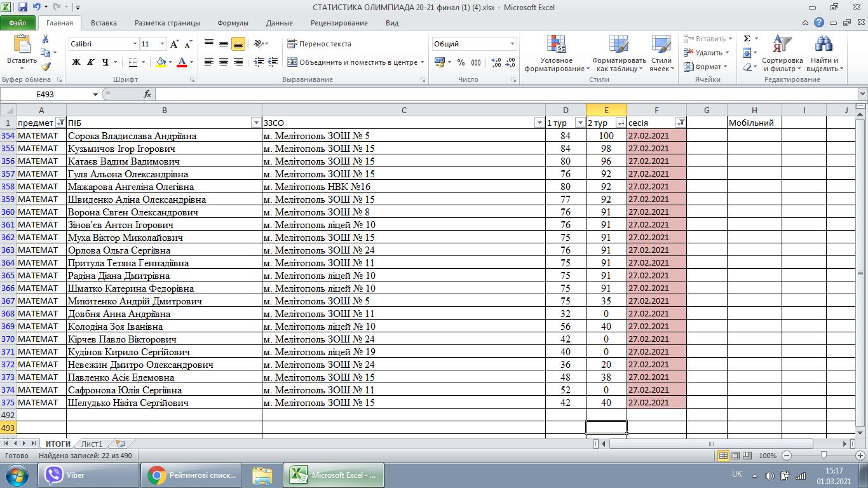
Task: Open the Лист1 worksheet tab
Action: 92,444
